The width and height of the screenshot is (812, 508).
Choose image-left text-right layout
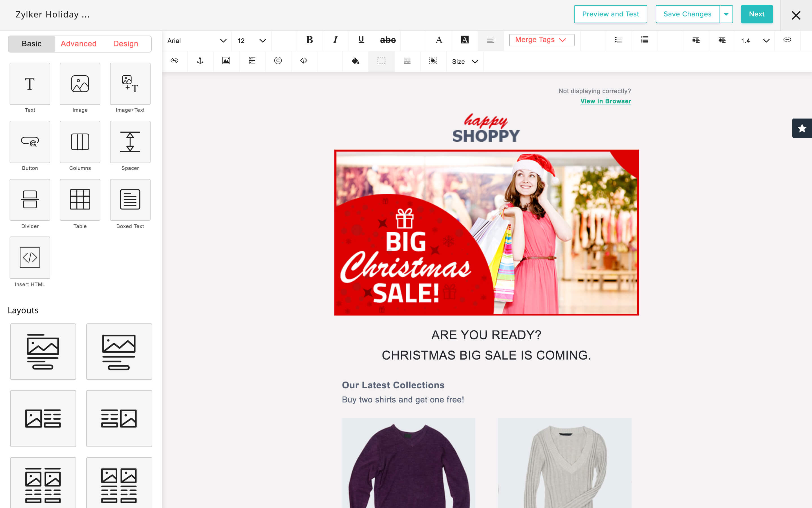[x=43, y=418]
